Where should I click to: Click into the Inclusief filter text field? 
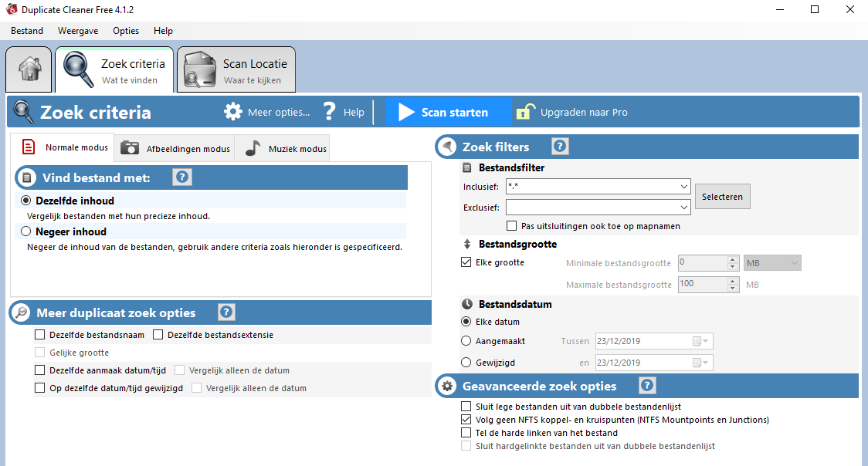point(592,187)
